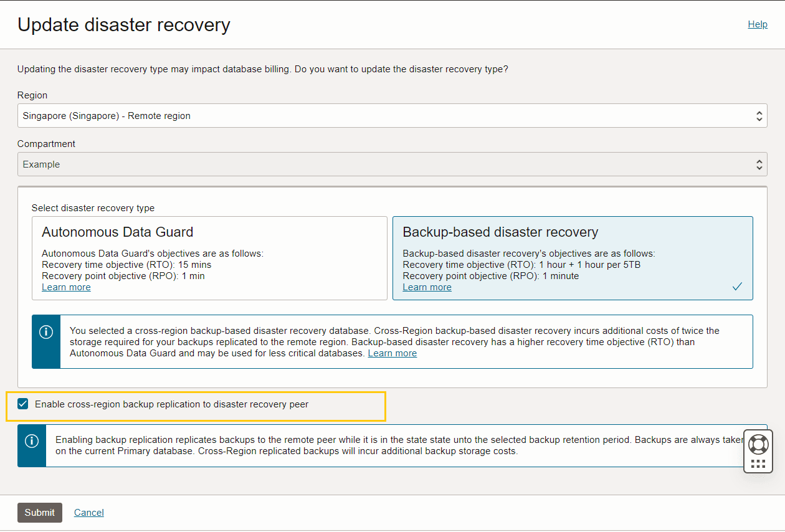Image resolution: width=785 pixels, height=532 pixels.
Task: Open the Compartment dropdown showing Example
Action: [x=392, y=164]
